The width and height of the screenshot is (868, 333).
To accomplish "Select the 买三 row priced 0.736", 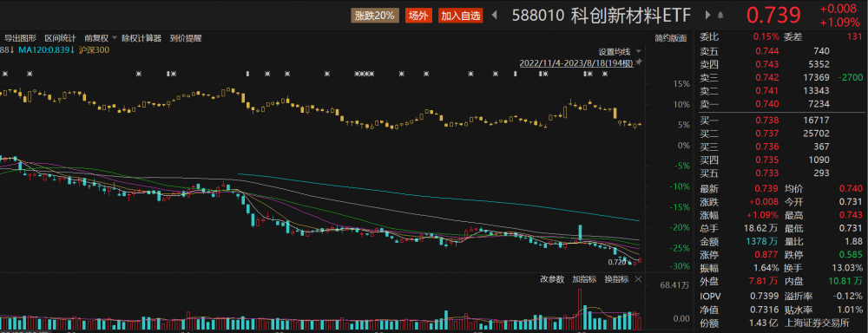I will click(781, 147).
